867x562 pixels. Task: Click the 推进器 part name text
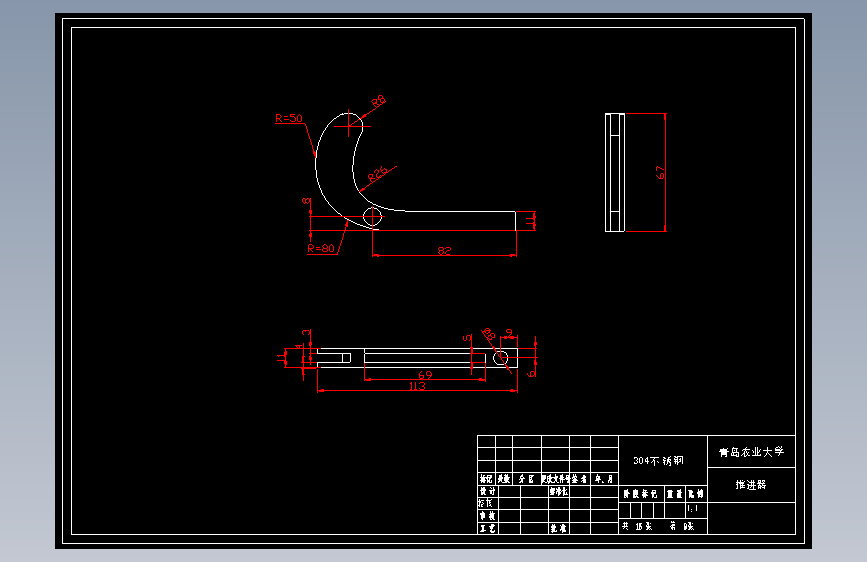[751, 485]
